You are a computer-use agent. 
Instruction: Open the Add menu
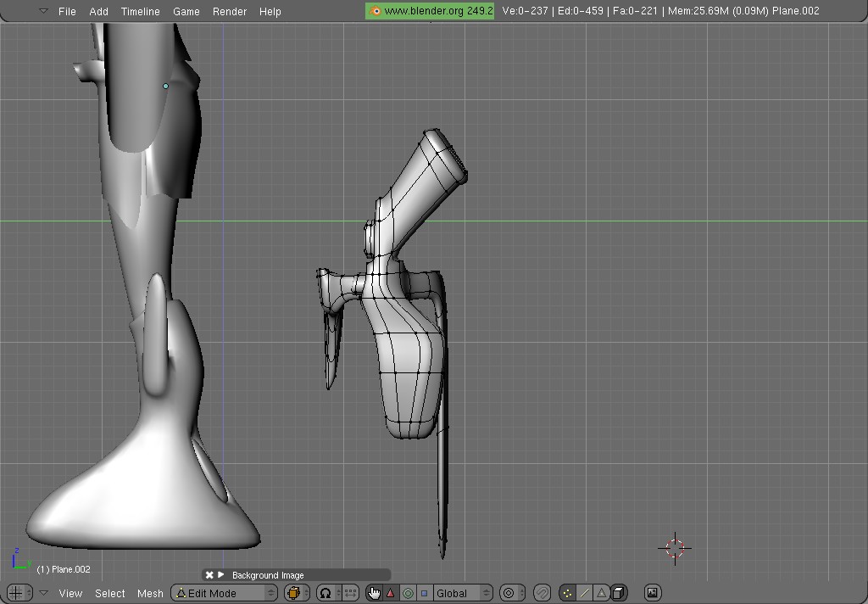[x=98, y=11]
